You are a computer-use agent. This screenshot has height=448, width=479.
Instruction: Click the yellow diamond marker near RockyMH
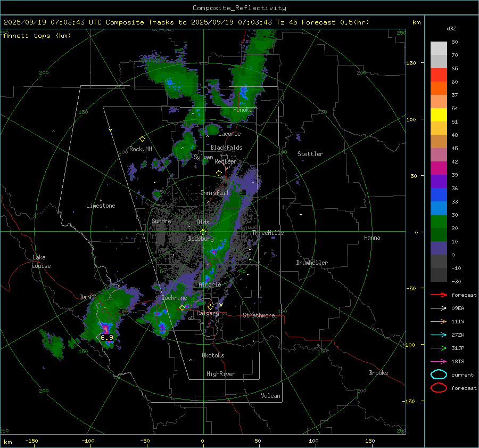(x=142, y=139)
